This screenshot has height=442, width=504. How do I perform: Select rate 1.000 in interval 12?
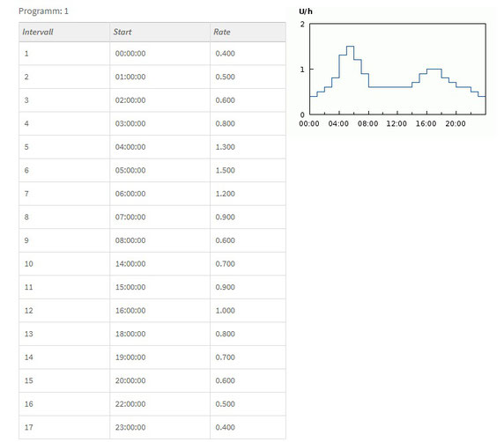(225, 311)
